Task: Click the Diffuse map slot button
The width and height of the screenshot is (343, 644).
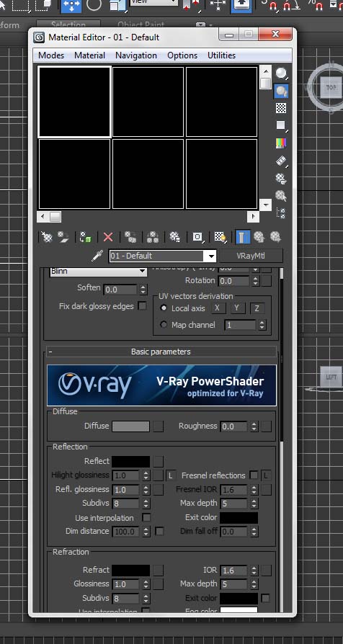Action: coord(158,426)
